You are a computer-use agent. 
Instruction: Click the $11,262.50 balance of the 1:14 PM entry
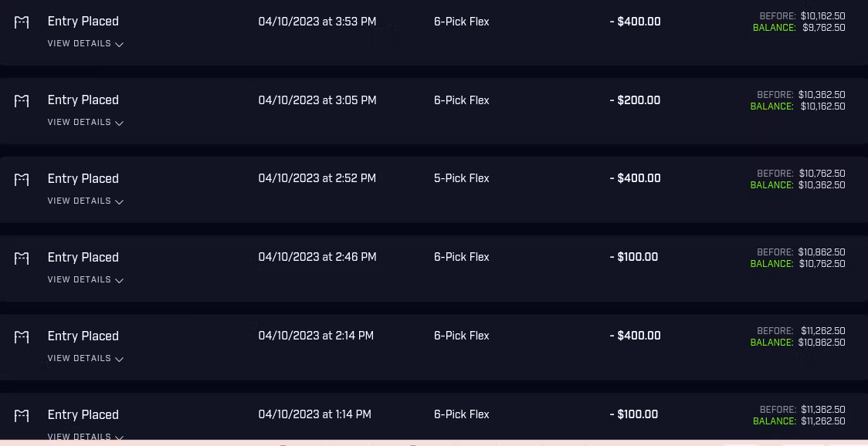click(823, 421)
